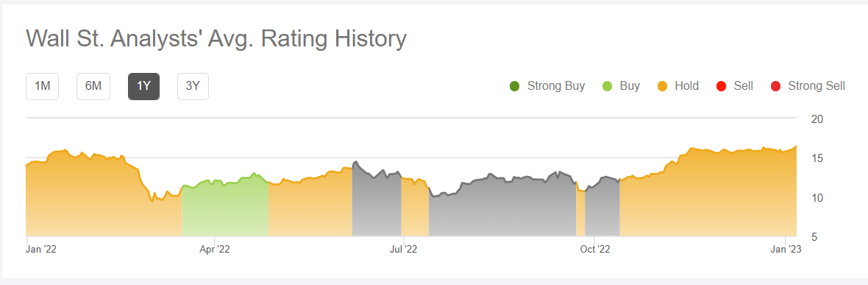Toggle the Sell legend label
The width and height of the screenshot is (868, 285).
[743, 86]
